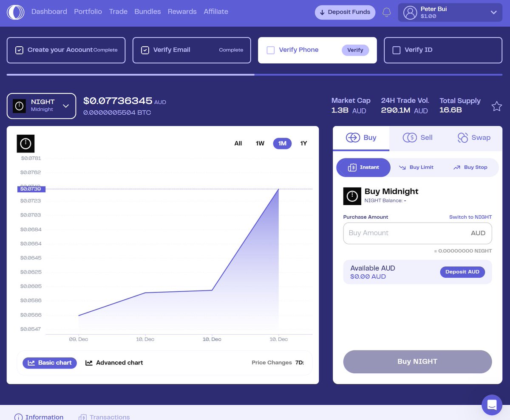Open the Transactions tab

[x=104, y=417]
